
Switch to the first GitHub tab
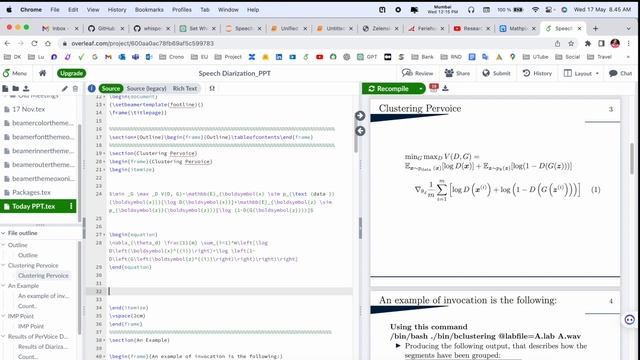[x=105, y=28]
